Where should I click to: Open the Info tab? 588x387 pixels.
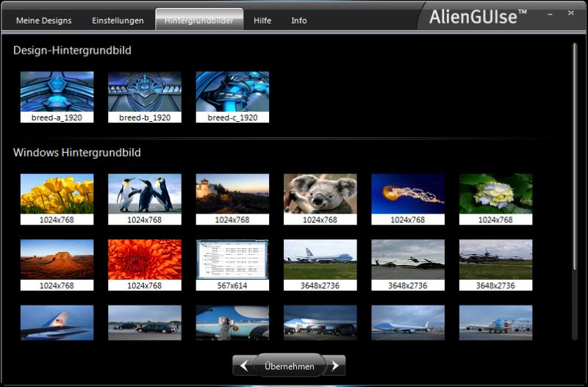[299, 21]
